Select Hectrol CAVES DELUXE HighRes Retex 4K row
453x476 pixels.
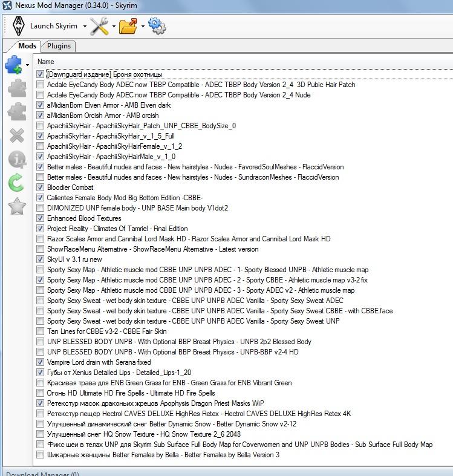(199, 414)
